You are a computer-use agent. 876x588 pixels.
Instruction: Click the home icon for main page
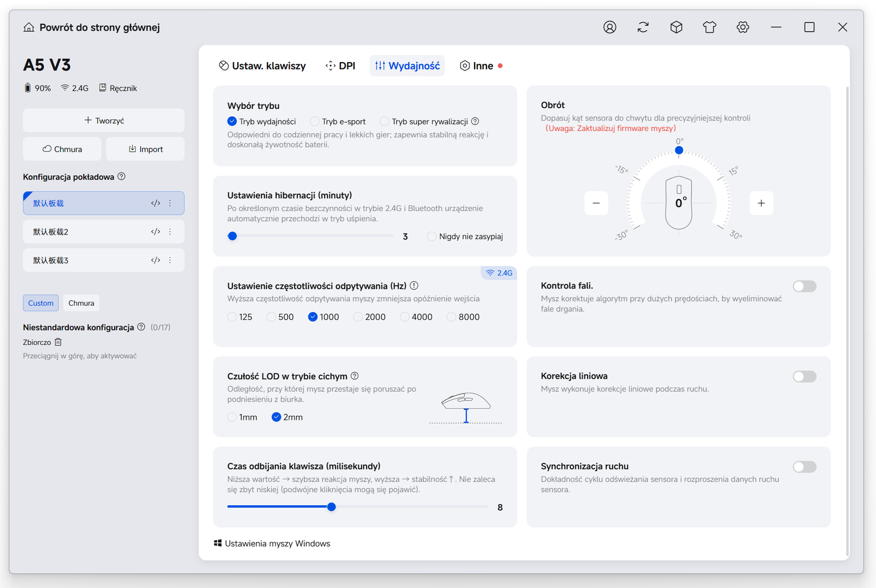29,27
